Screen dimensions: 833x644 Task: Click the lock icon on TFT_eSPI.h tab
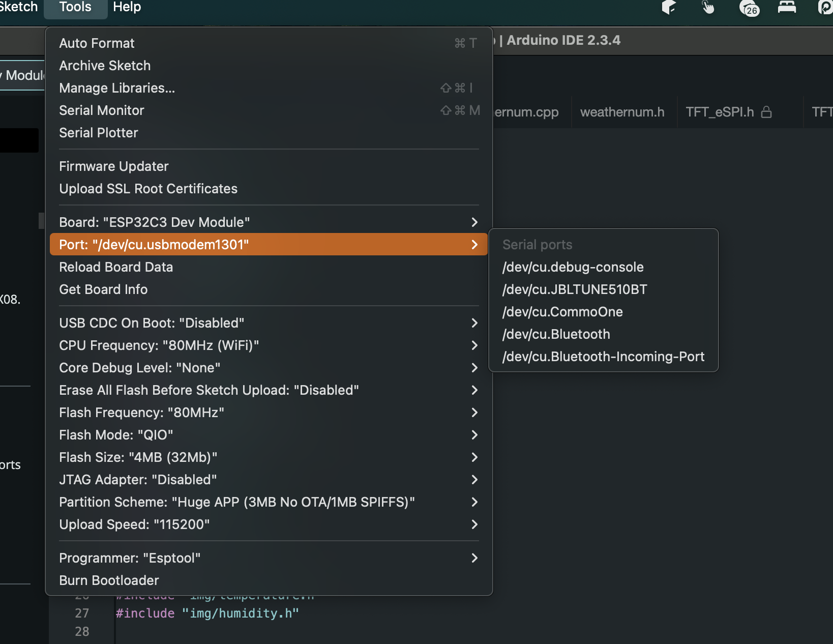click(x=766, y=112)
